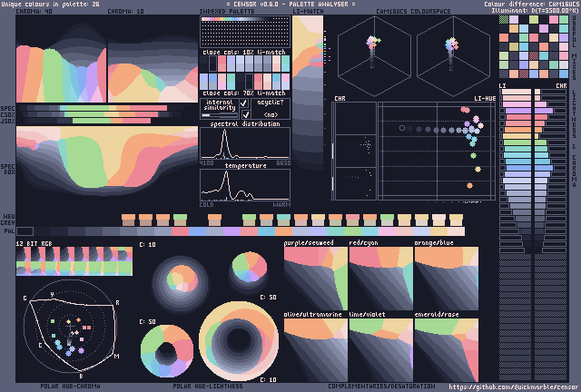Click the polar hue-chroma diagram
The height and width of the screenshot is (392, 581).
click(x=68, y=331)
